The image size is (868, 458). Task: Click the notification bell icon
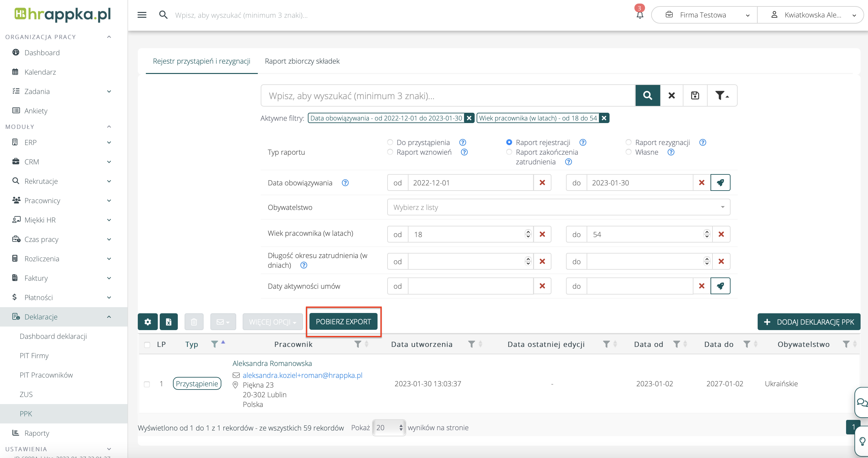(x=640, y=15)
